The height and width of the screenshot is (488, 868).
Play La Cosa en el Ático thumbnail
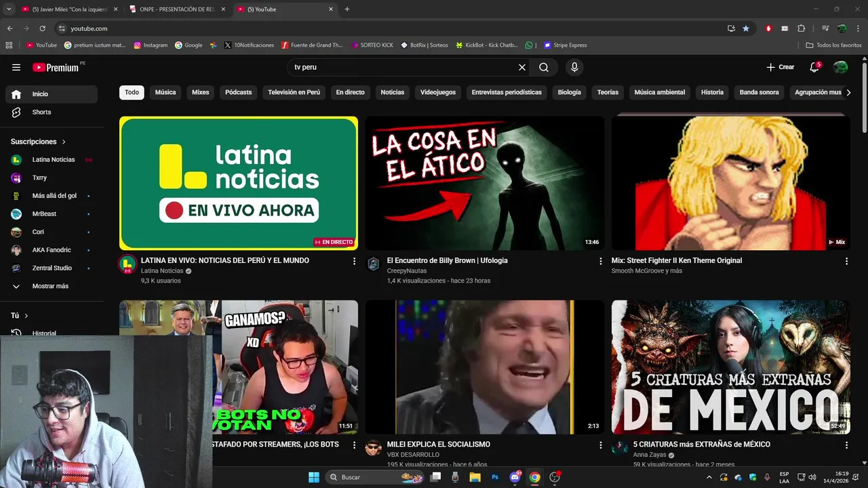click(x=484, y=183)
